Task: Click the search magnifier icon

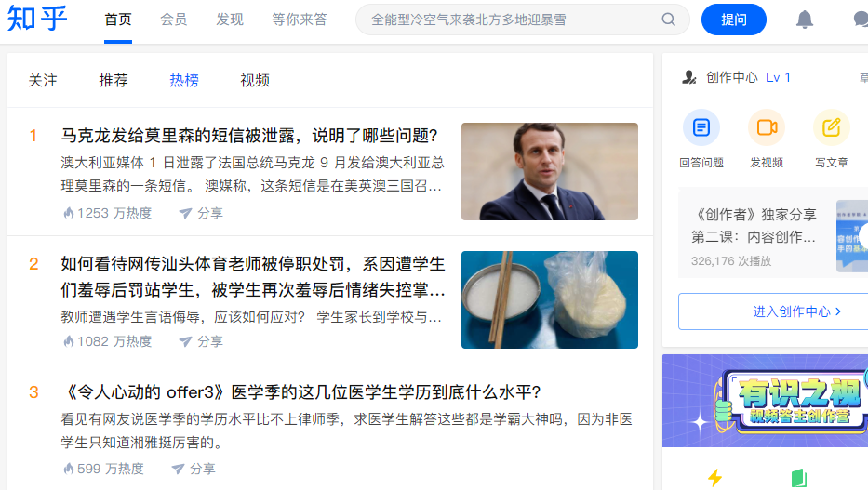Action: [x=669, y=20]
